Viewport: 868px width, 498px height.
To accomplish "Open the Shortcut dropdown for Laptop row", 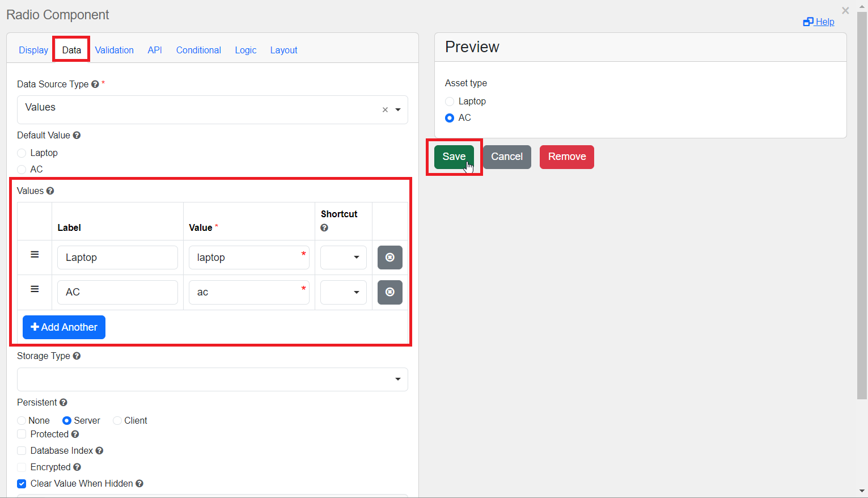I will click(x=344, y=258).
